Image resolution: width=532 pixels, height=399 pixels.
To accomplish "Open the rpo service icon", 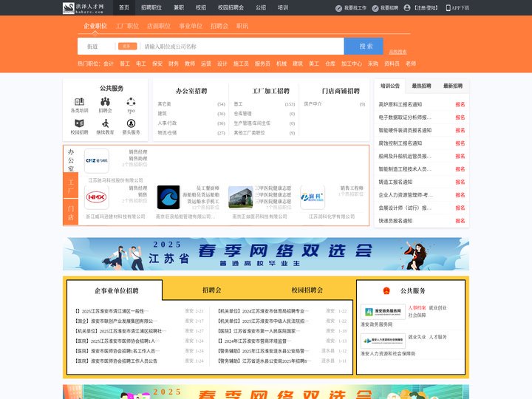I will pyautogui.click(x=131, y=101).
